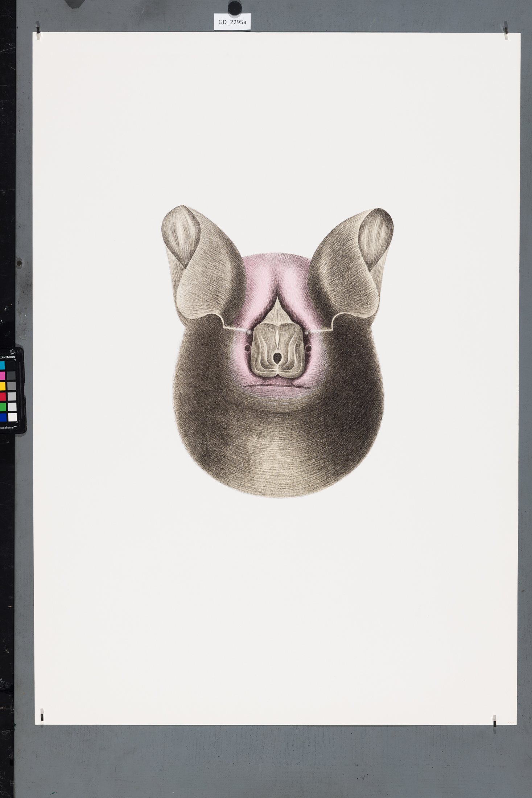Choose the yellow colorchecker swatch
This screenshot has width=532, height=798.
click(3, 386)
